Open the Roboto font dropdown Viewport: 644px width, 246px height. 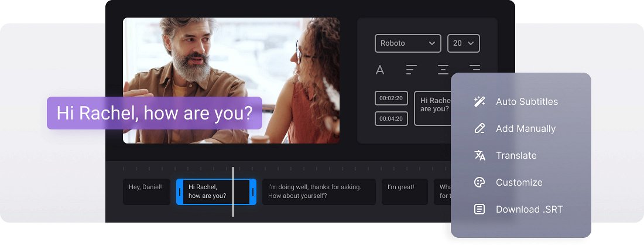408,43
